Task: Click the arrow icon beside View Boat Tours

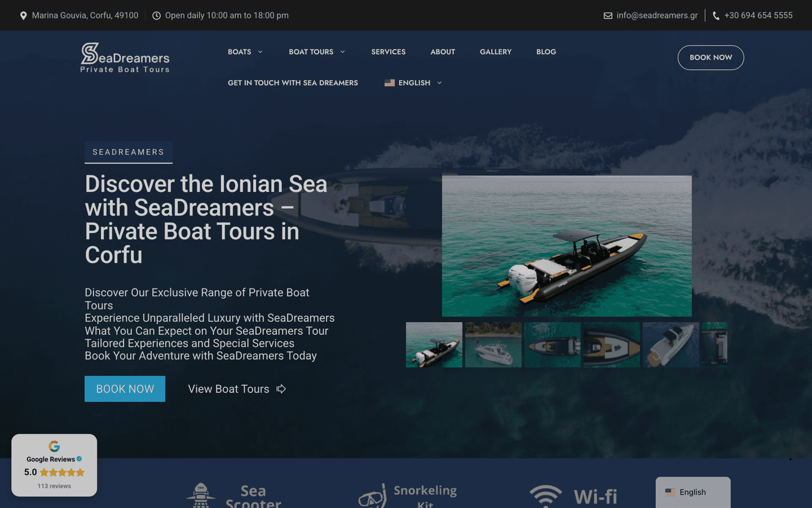Action: pyautogui.click(x=281, y=389)
